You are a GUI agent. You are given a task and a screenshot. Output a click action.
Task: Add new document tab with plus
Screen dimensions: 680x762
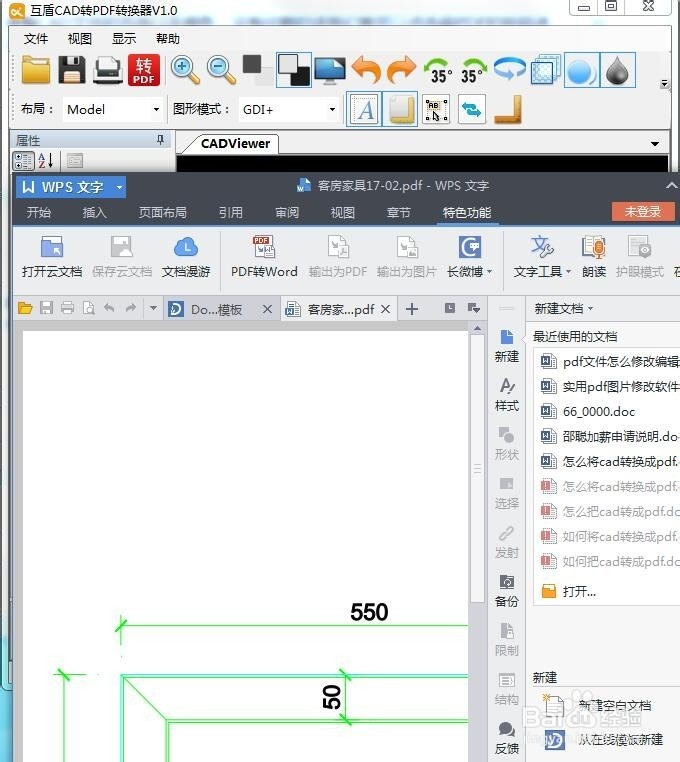point(412,309)
